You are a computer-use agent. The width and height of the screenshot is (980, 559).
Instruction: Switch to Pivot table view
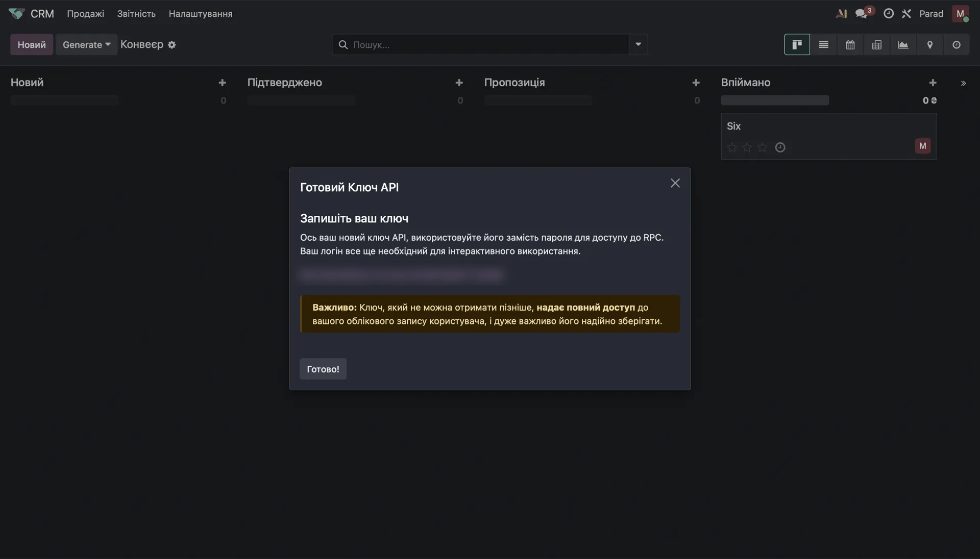click(x=876, y=44)
